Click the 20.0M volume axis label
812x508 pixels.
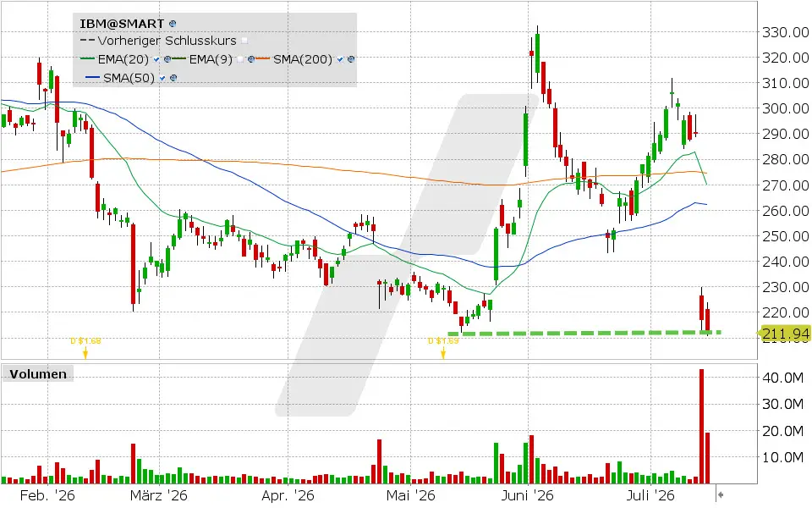pyautogui.click(x=782, y=431)
